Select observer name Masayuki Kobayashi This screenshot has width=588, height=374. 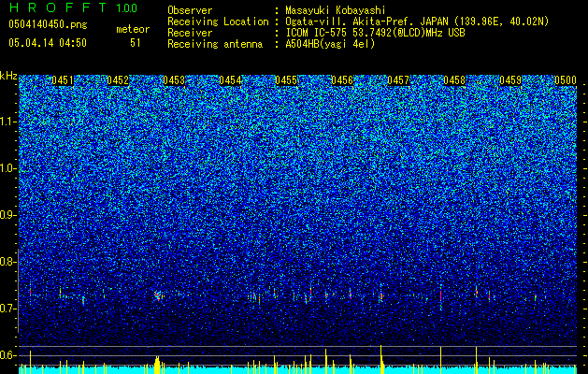click(336, 10)
